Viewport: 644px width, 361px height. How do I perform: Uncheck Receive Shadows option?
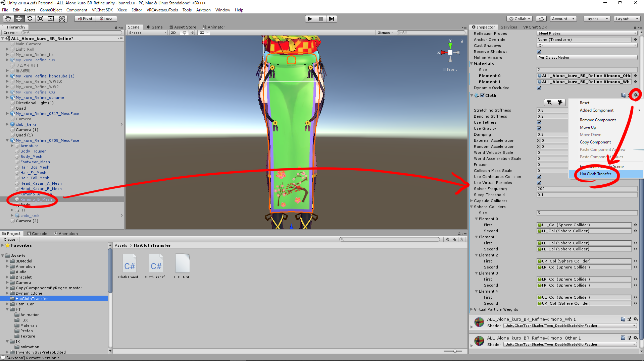539,52
